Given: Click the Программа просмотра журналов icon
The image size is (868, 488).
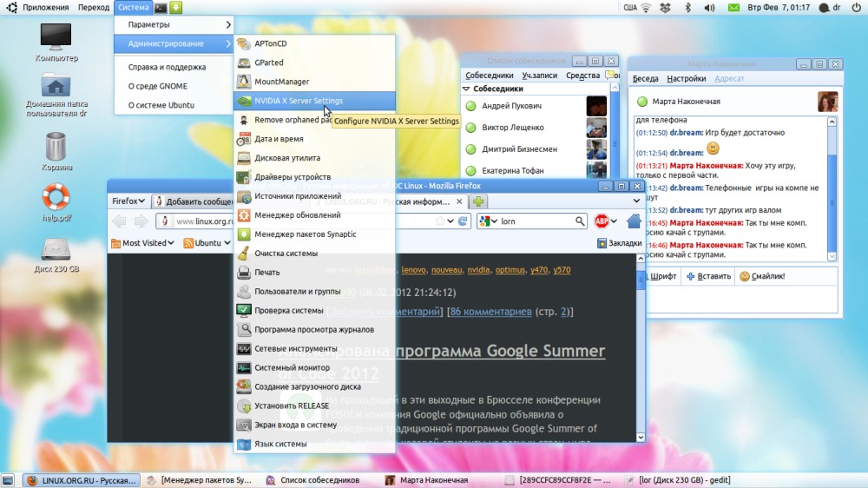Looking at the screenshot, I should tap(244, 330).
